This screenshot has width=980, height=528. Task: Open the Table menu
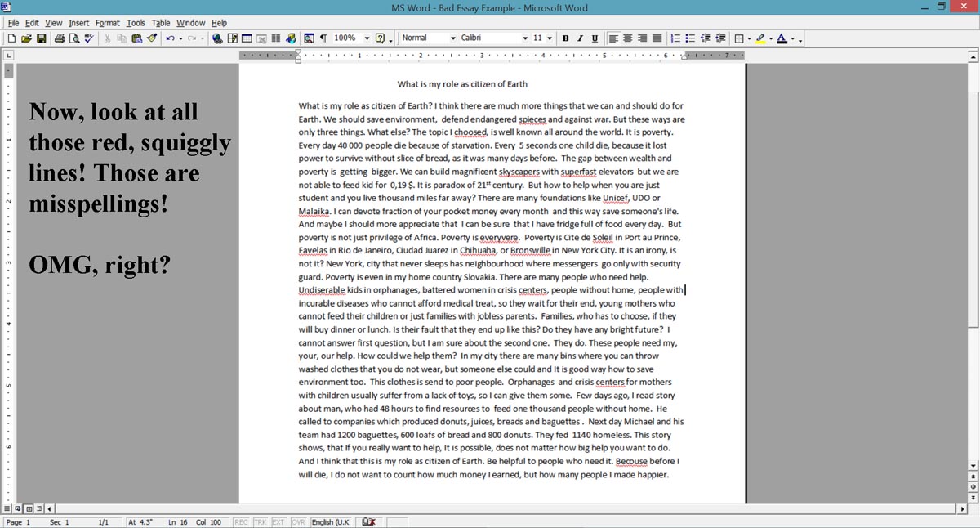[161, 23]
